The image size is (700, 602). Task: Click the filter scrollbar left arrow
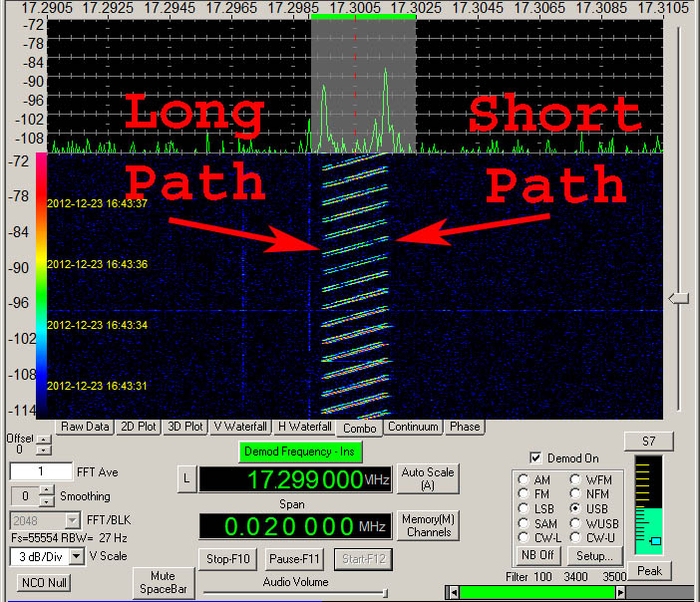click(453, 593)
